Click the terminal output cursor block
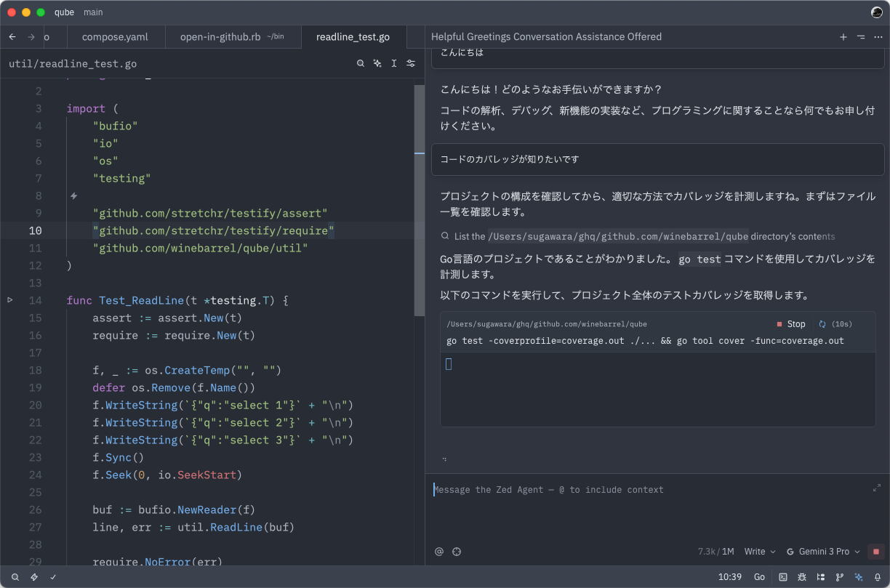Viewport: 890px width, 588px height. pyautogui.click(x=449, y=363)
